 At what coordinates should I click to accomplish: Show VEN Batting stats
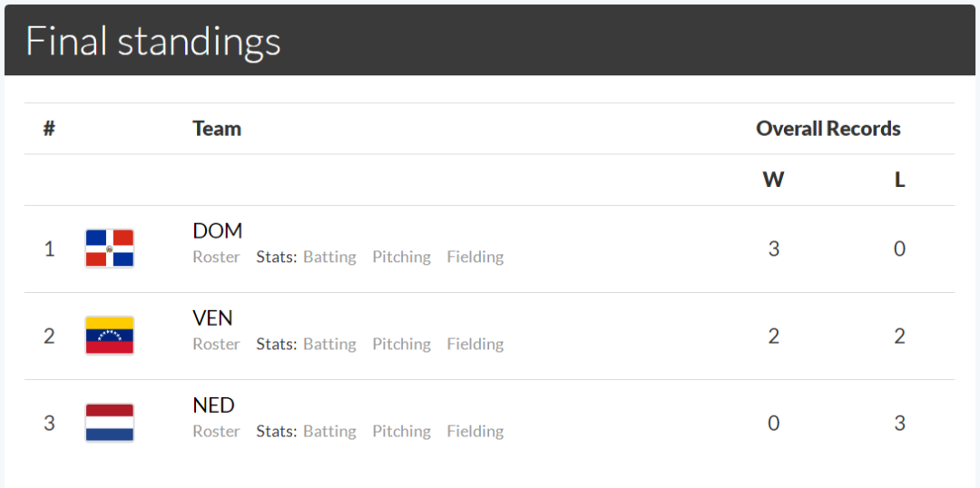coord(329,345)
